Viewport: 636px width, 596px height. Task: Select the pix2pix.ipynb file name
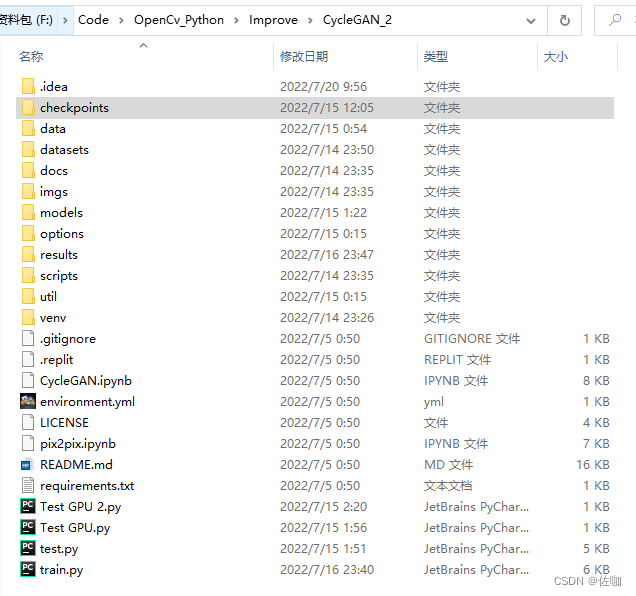(x=78, y=443)
